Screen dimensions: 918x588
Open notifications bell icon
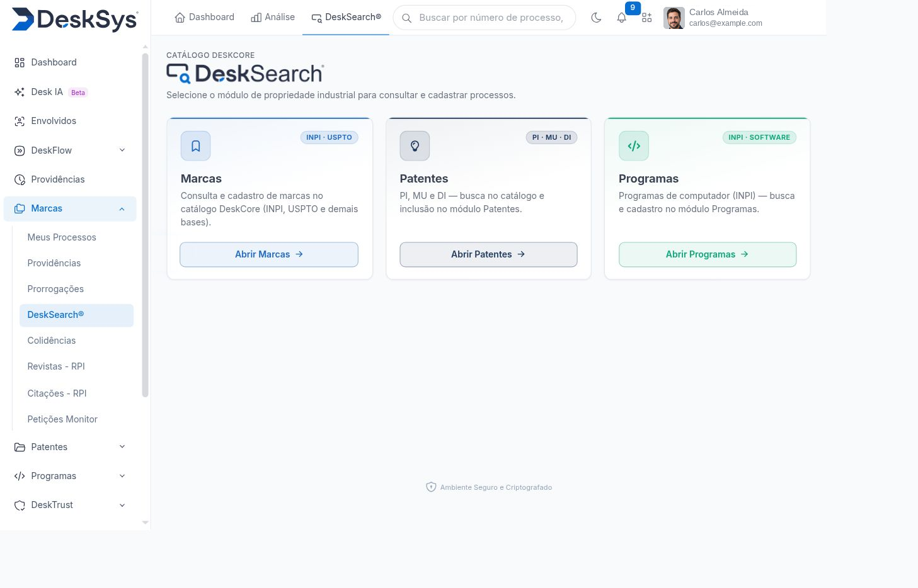(621, 18)
